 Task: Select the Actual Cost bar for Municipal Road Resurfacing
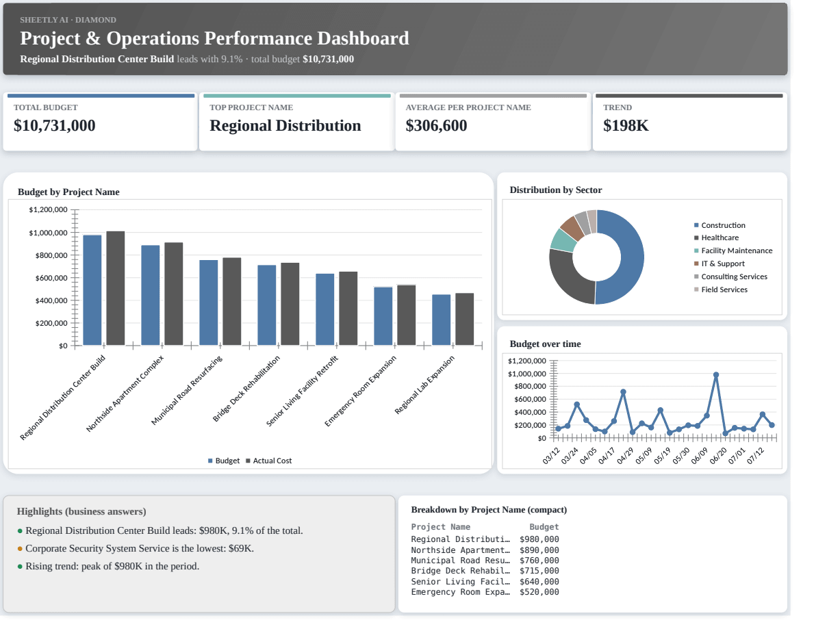click(x=232, y=301)
